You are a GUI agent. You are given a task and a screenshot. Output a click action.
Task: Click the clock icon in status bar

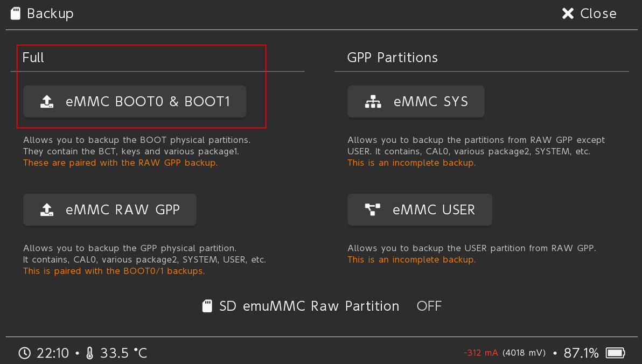tap(25, 353)
